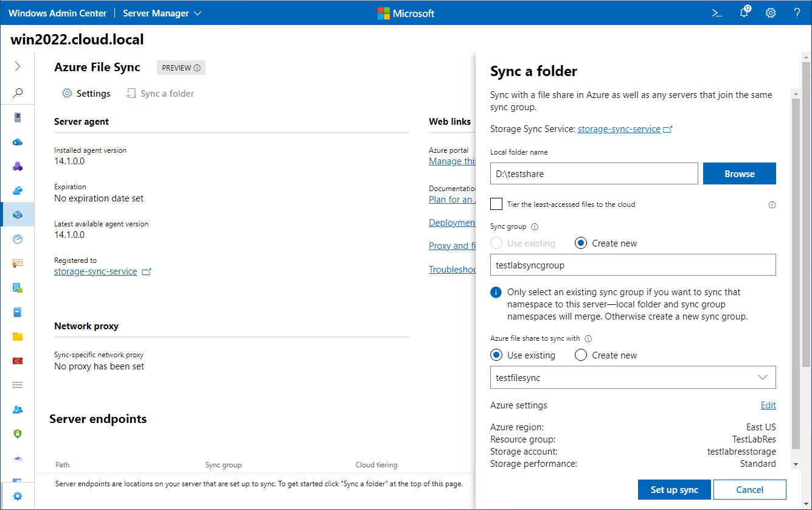Click the Set up sync button
Viewport: 812px width, 510px height.
674,489
